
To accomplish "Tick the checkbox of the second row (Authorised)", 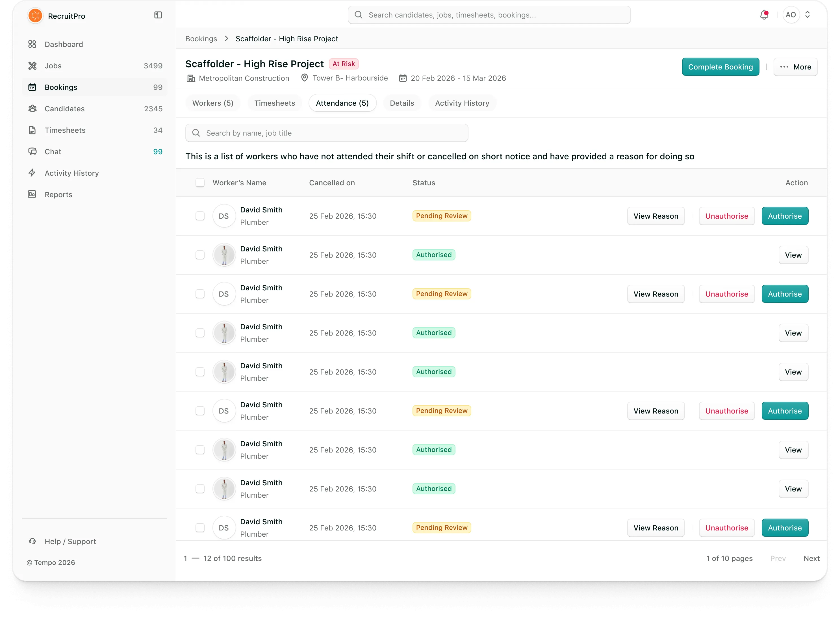I will tap(200, 255).
